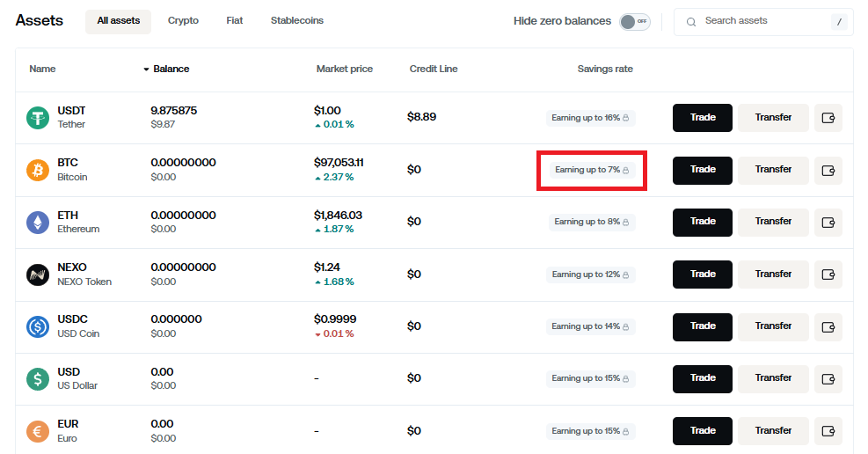Click the search magnifier icon
The width and height of the screenshot is (868, 454).
click(691, 22)
